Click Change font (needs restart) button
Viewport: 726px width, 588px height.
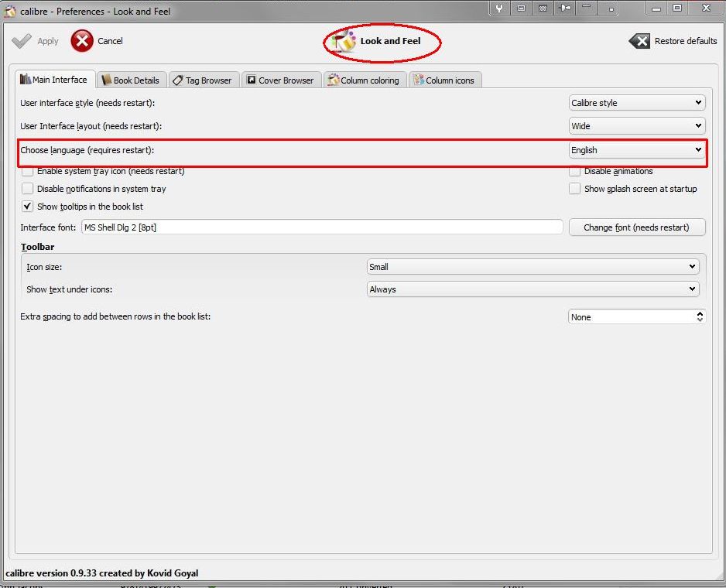[x=637, y=227]
